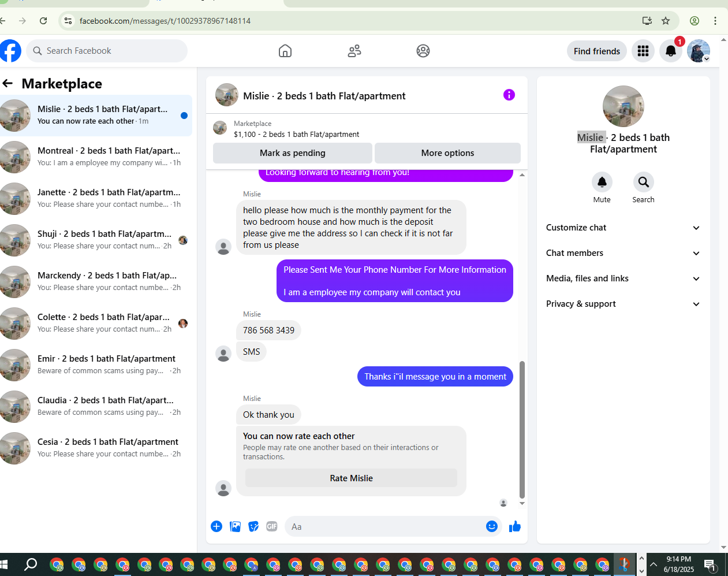This screenshot has height=576, width=728.
Task: Open the Cesia conversation
Action: [96, 448]
